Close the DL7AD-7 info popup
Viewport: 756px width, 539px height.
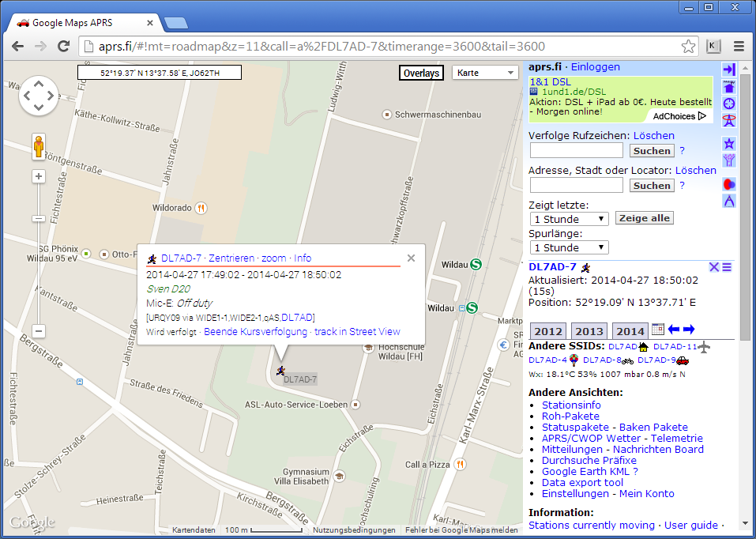[411, 258]
